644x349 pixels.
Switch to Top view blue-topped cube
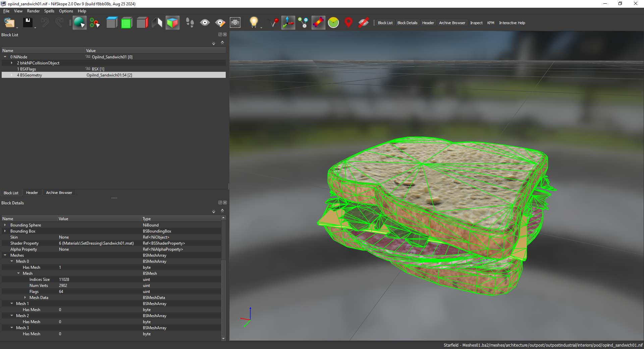pos(112,23)
